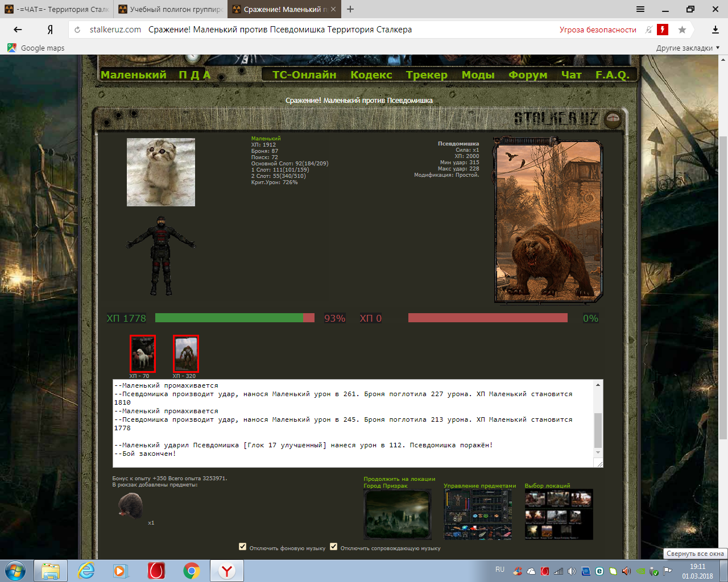Image resolution: width=728 pixels, height=582 pixels.
Task: Click the red Adobe Flash icon
Action: pyautogui.click(x=663, y=30)
